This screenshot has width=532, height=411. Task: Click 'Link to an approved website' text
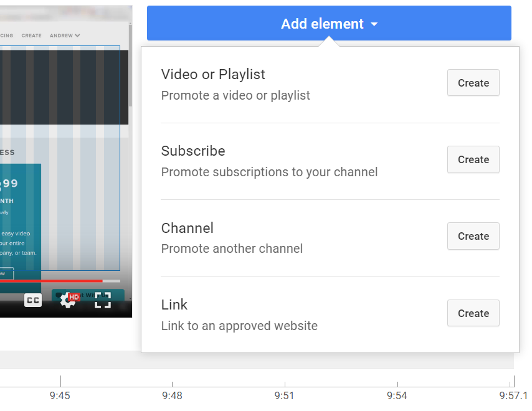[239, 326]
